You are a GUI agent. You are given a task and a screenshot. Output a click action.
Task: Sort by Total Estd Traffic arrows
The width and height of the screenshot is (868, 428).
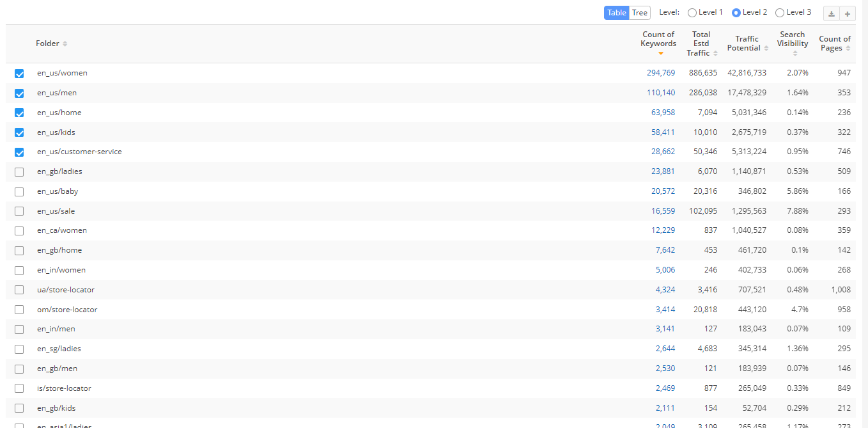[715, 54]
